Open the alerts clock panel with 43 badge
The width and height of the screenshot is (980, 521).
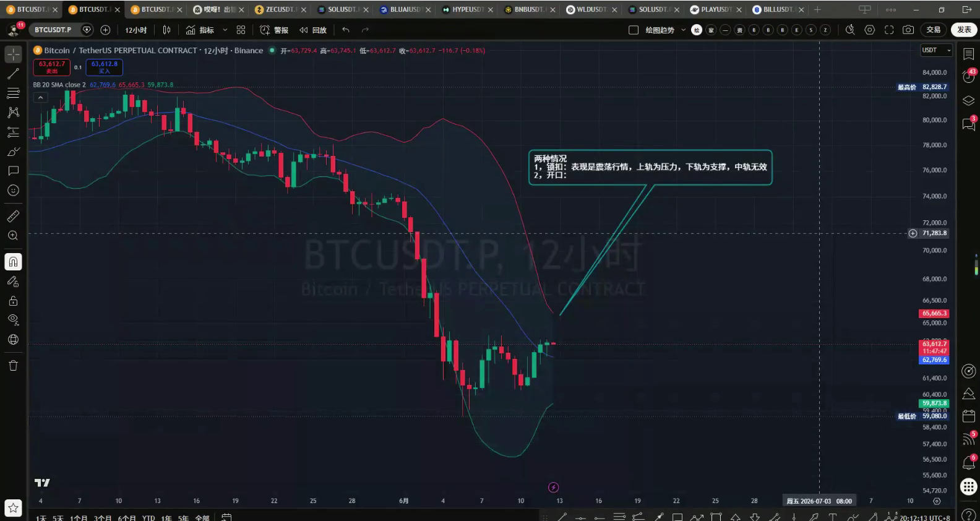[x=969, y=76]
